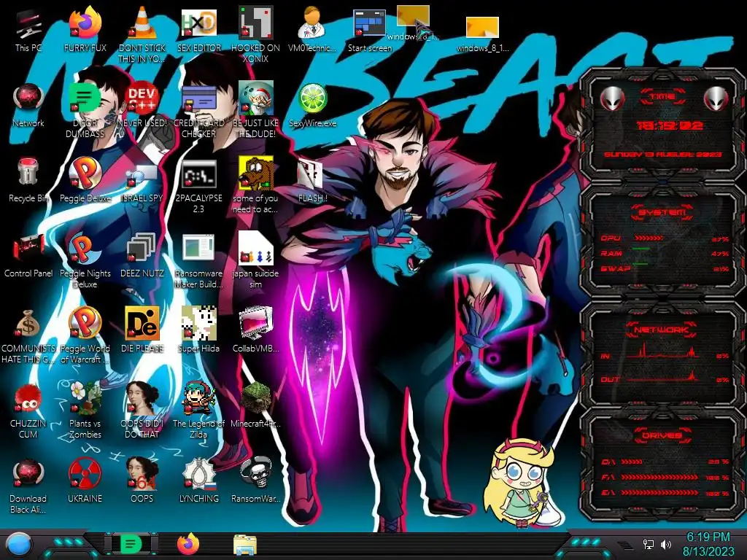Click the taskbar clock showing 6:19 PM
The width and height of the screenshot is (747, 560).
click(x=708, y=544)
